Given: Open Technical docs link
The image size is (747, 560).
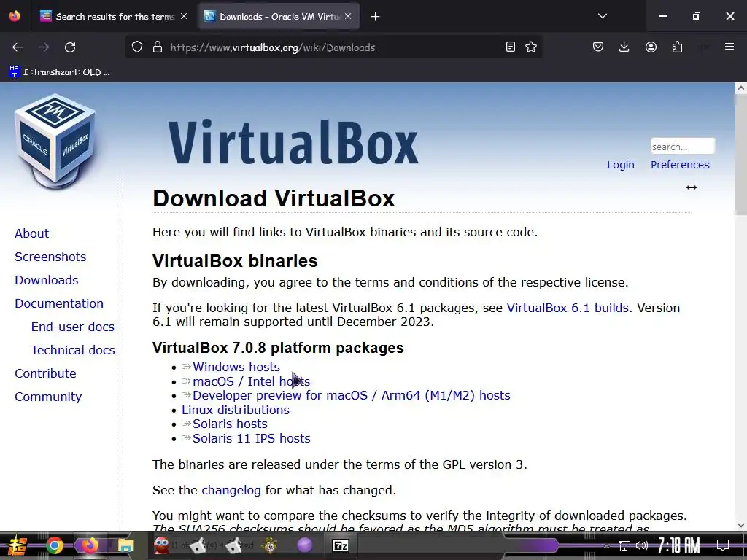Looking at the screenshot, I should (x=73, y=350).
